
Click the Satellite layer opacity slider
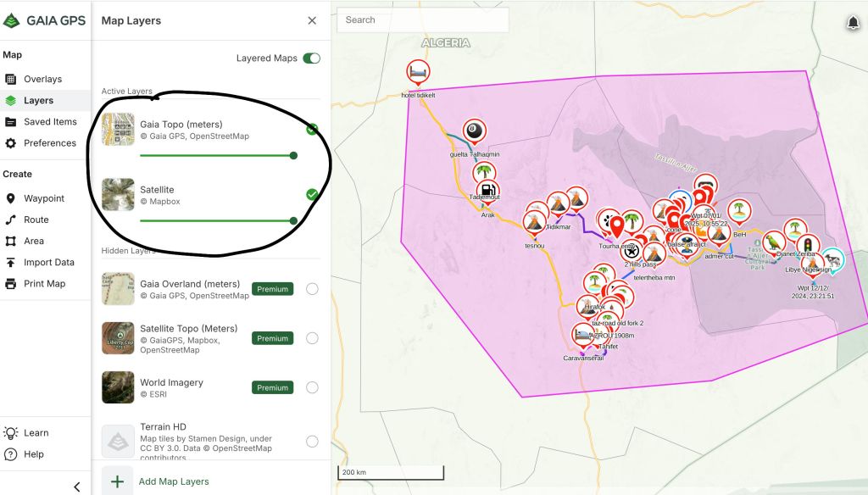click(216, 220)
